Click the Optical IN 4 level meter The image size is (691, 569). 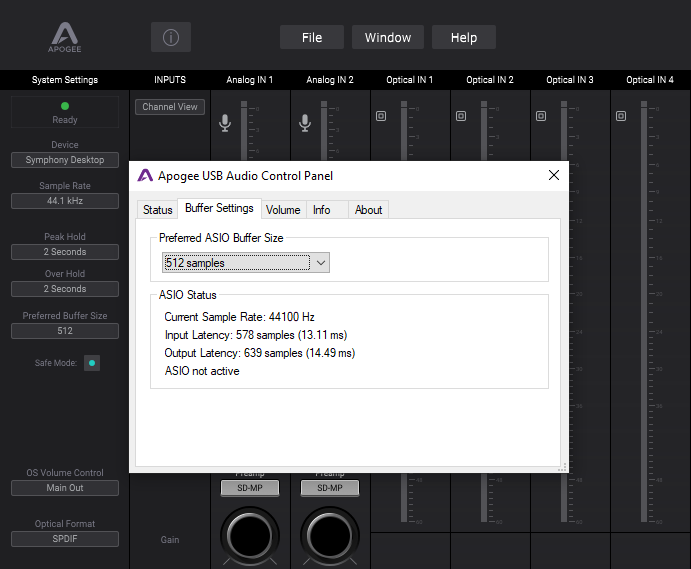644,312
